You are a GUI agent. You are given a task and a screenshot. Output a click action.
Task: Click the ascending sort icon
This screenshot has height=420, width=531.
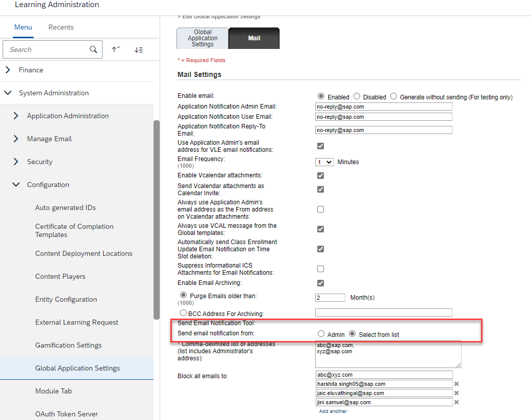click(116, 49)
